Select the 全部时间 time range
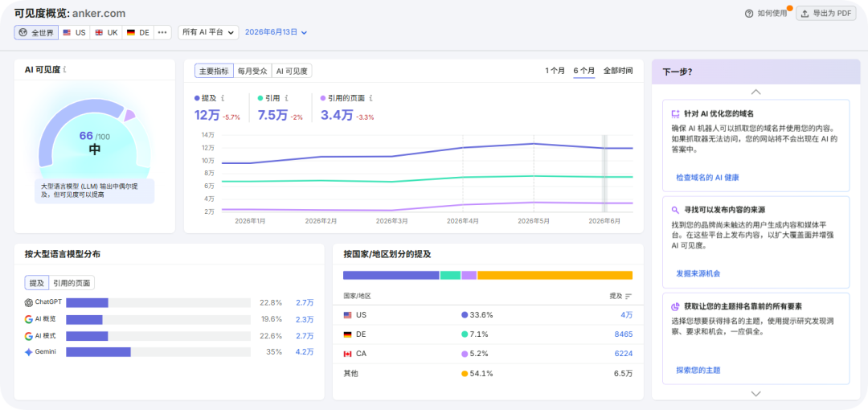Screen dimensions: 868x410 (618, 71)
